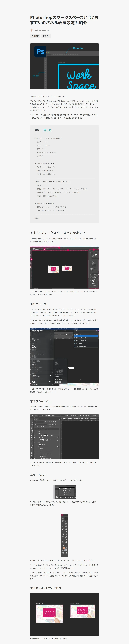Viewport: 129px width, 644px height.
Task: Select the Zoom magnifier tool icon
Action: (63, 545)
